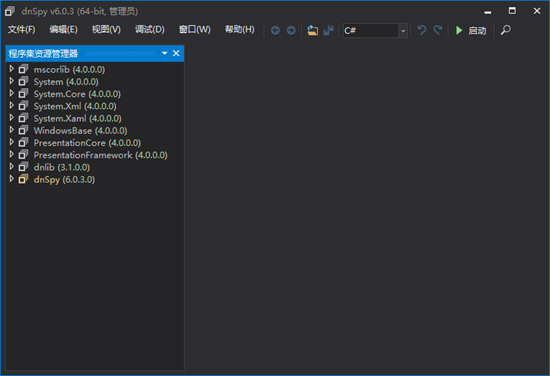Click the 程序集资源管理器 panel title
This screenshot has width=550, height=376.
pyautogui.click(x=43, y=54)
